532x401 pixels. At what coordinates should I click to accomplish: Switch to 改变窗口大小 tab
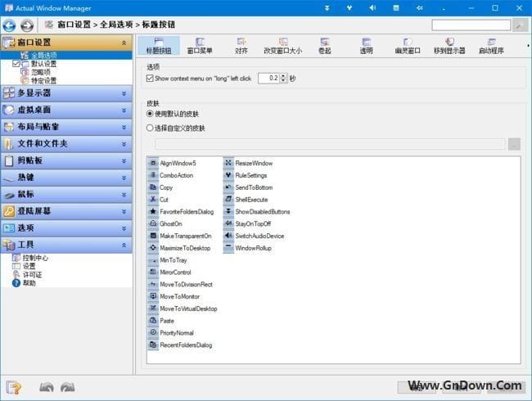coord(283,46)
